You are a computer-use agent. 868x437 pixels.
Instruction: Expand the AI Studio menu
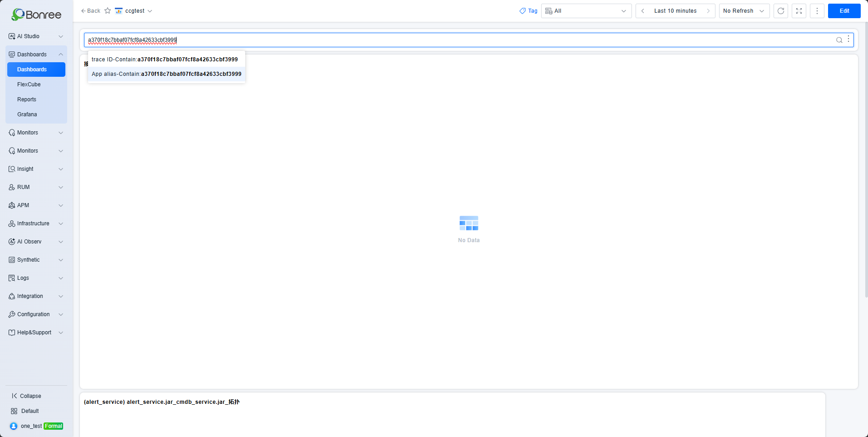pos(36,36)
